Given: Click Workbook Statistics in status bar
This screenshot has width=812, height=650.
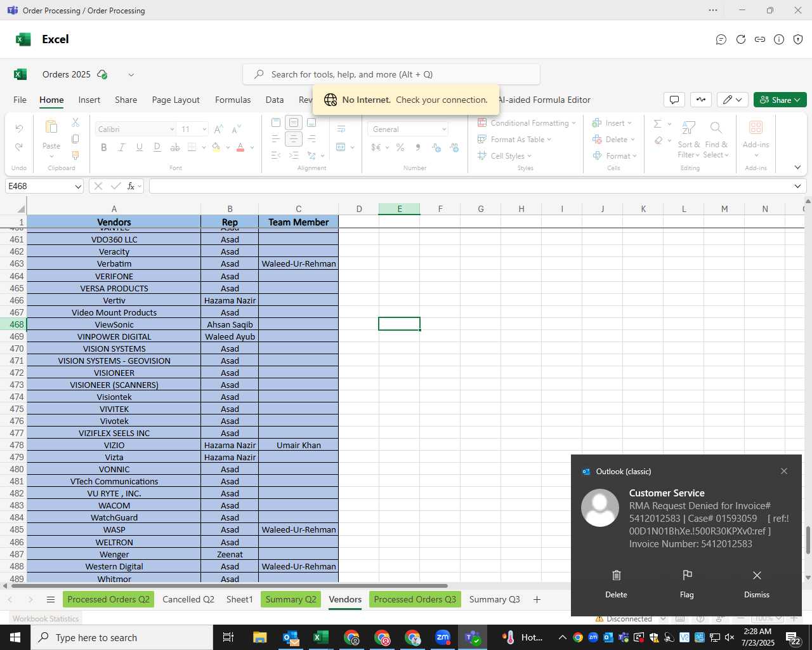Looking at the screenshot, I should [46, 619].
